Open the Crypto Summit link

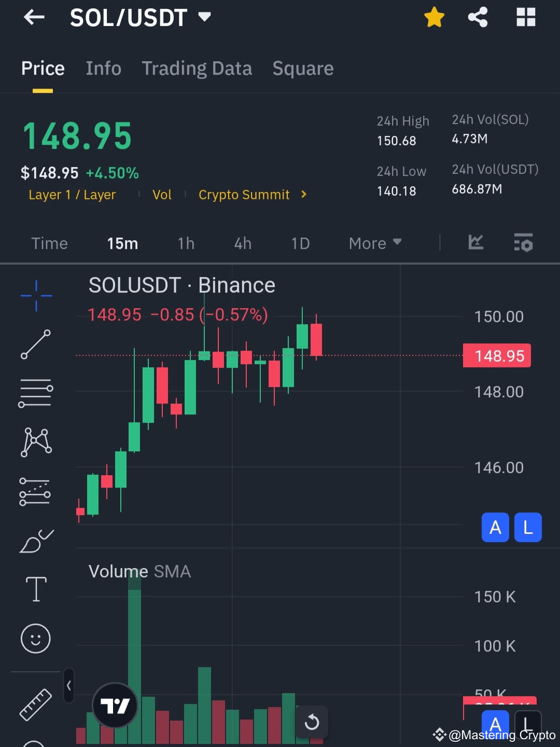click(244, 195)
